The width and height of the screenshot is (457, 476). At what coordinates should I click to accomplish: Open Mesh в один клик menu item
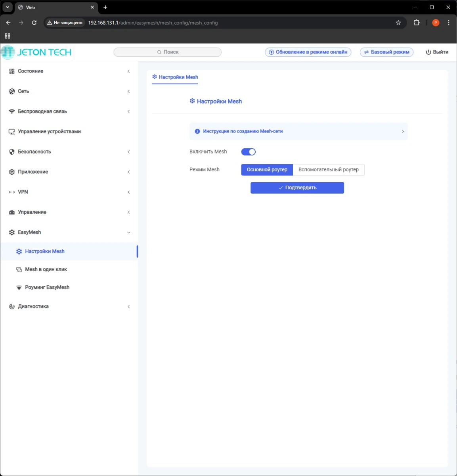coord(46,269)
